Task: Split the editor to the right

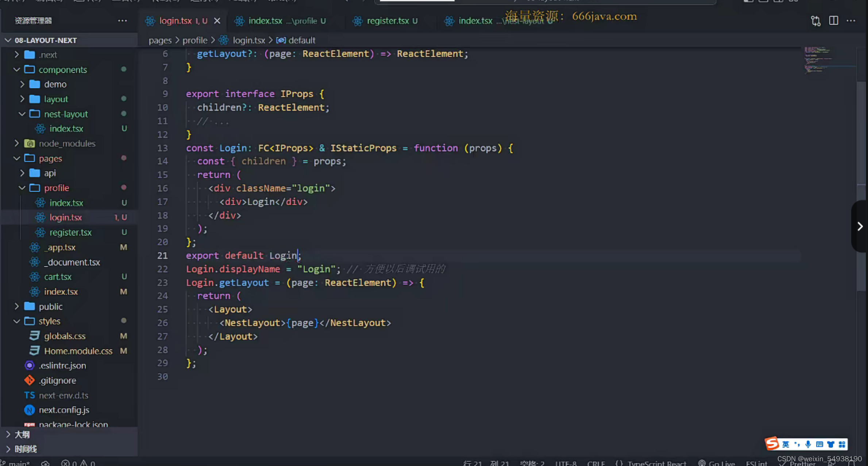Action: (x=834, y=21)
